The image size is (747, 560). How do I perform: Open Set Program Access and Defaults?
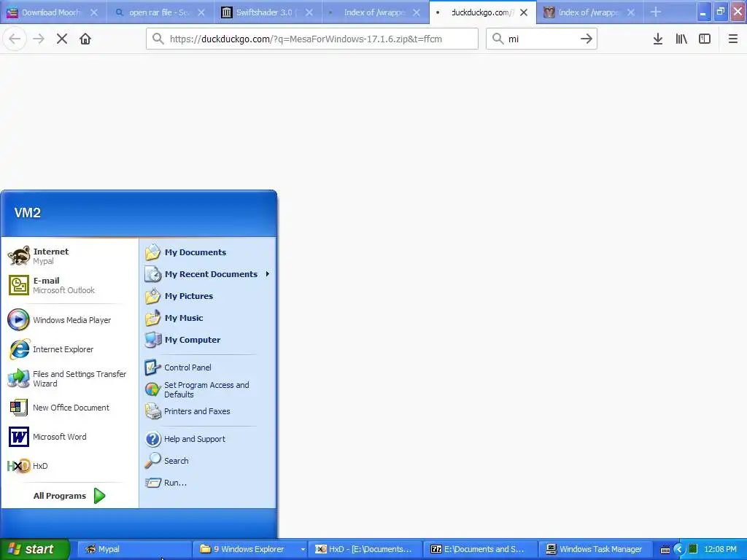coord(208,389)
